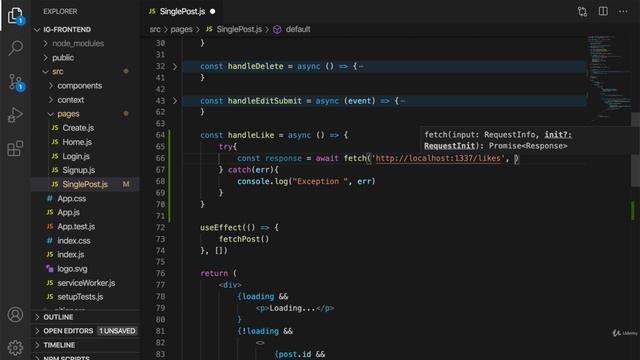Image resolution: width=640 pixels, height=360 pixels.
Task: Click the code minimap preview
Action: tap(608, 78)
